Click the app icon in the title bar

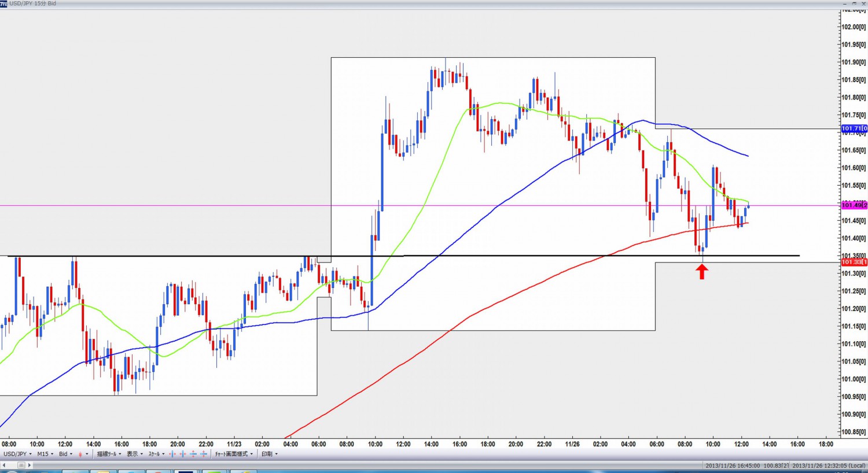(3, 3)
